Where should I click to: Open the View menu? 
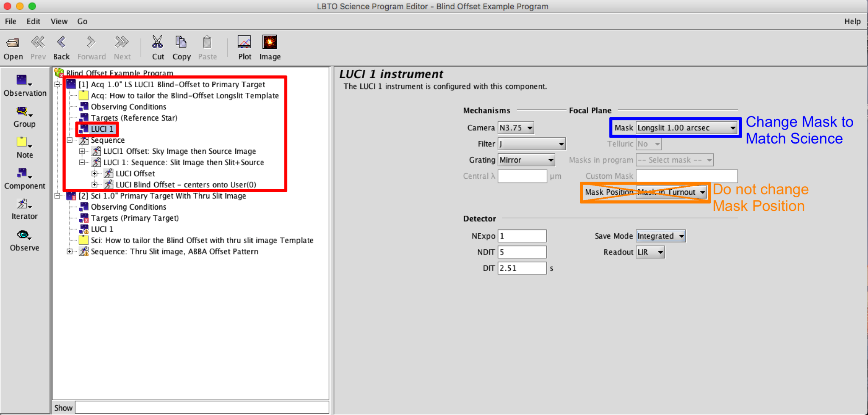pyautogui.click(x=59, y=21)
